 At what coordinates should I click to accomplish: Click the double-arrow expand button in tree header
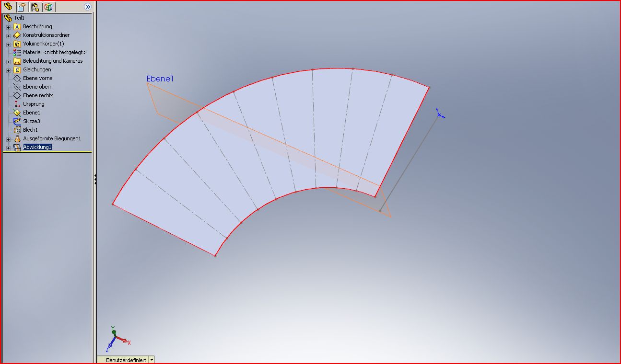pyautogui.click(x=88, y=7)
